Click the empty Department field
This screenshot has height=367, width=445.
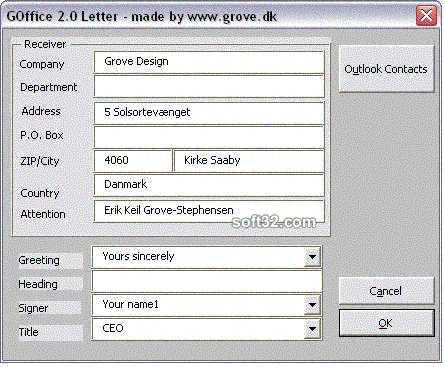(x=209, y=86)
